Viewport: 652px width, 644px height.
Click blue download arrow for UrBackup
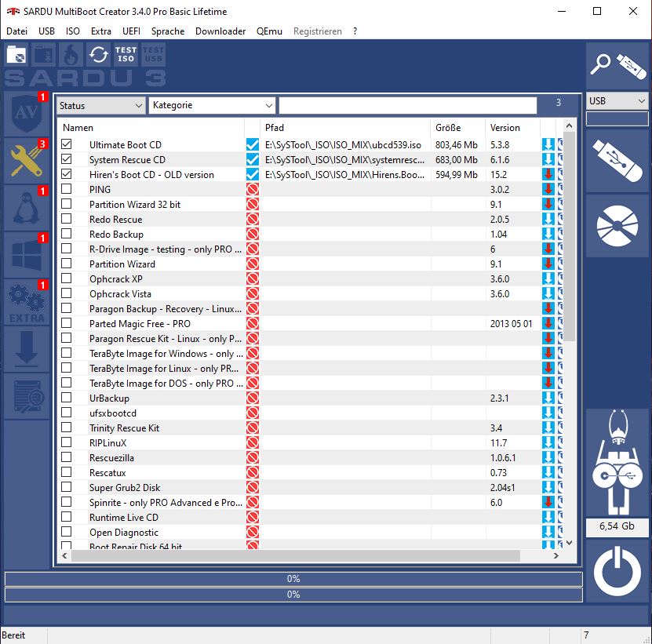[548, 398]
